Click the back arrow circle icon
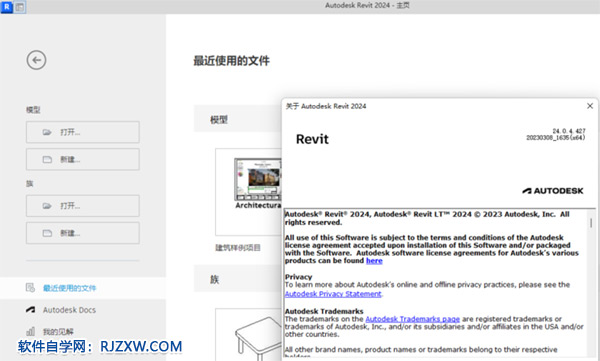This screenshot has height=361, width=600. [x=36, y=60]
